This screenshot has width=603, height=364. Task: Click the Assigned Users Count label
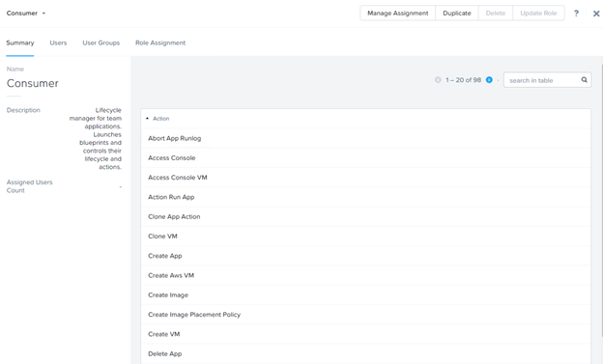[x=30, y=186]
